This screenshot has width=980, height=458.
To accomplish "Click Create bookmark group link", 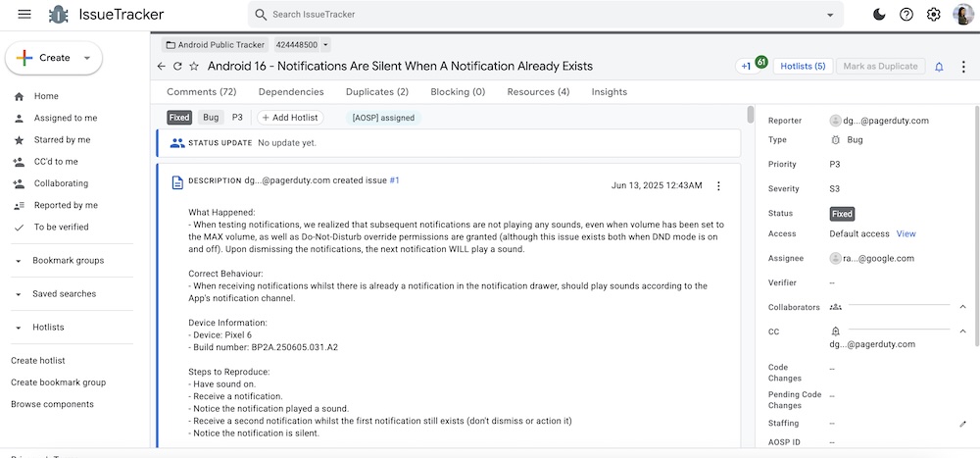I will (x=58, y=382).
